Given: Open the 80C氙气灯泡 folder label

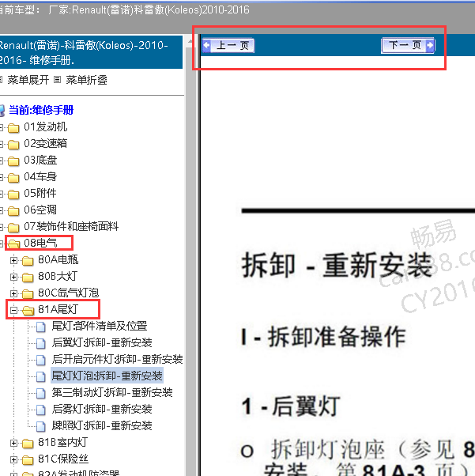Looking at the screenshot, I should pyautogui.click(x=68, y=293).
